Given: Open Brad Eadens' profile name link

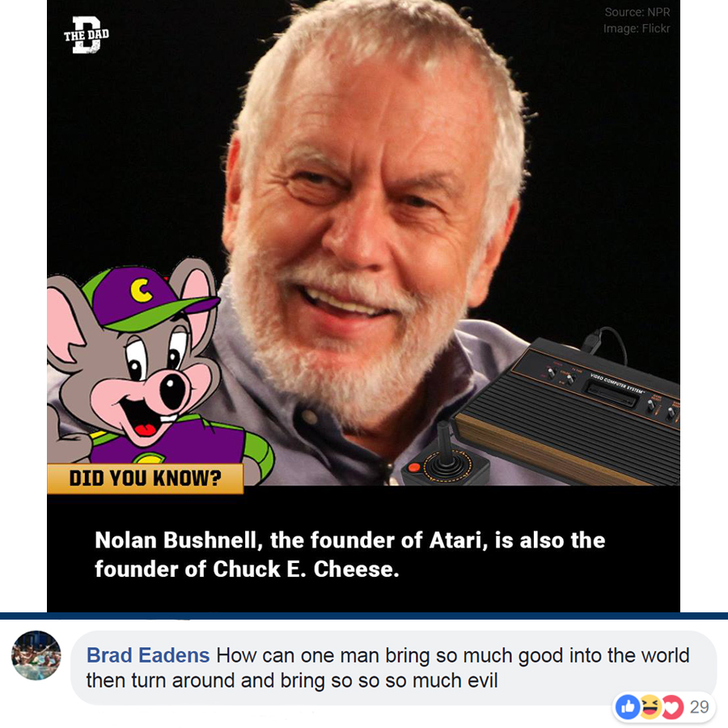Looking at the screenshot, I should 148,655.
